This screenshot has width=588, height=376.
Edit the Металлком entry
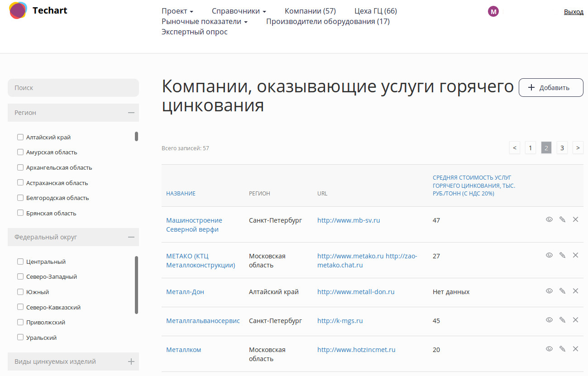coord(562,349)
